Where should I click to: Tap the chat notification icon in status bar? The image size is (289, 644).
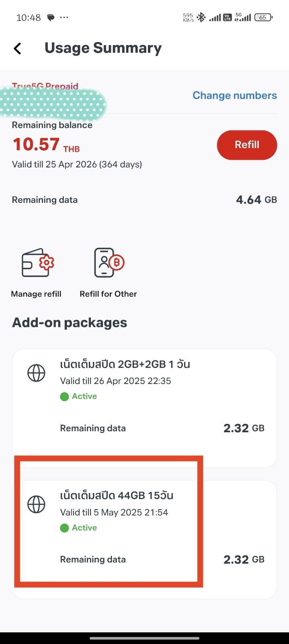coord(51,18)
